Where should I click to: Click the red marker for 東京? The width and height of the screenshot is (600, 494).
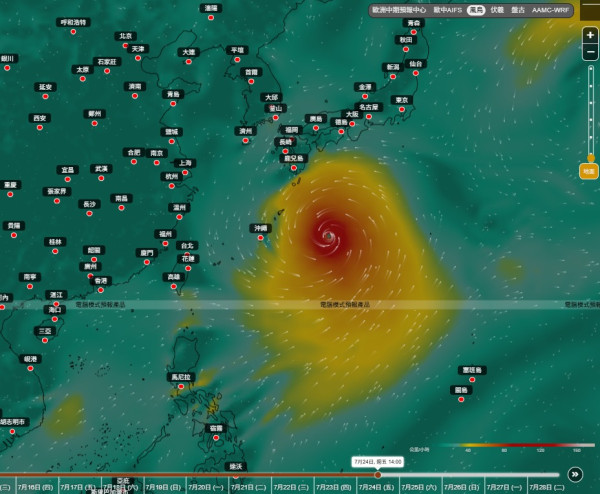pos(402,109)
